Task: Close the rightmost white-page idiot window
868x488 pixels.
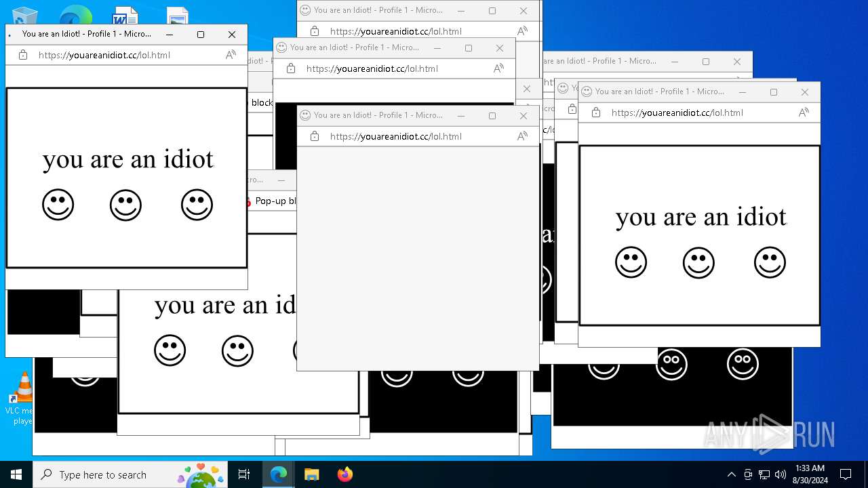Action: point(805,92)
